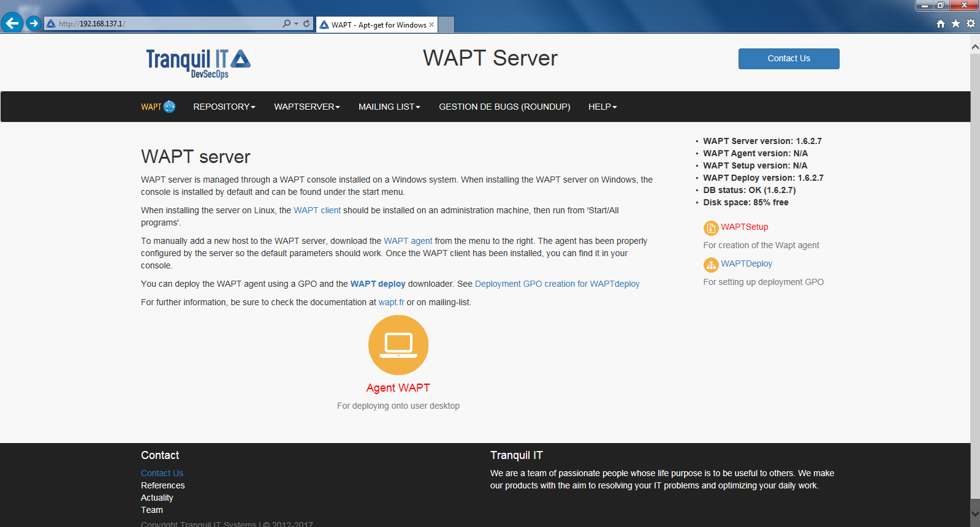Viewport: 980px width, 527px height.
Task: Expand the REPOSITORY dropdown menu
Action: [224, 107]
